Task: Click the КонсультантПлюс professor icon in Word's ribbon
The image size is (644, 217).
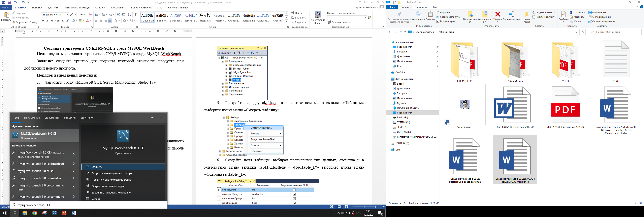Action: tap(318, 15)
